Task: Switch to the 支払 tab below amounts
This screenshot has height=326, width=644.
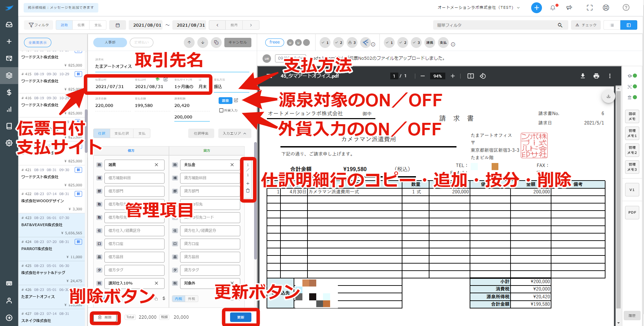Action: point(142,134)
